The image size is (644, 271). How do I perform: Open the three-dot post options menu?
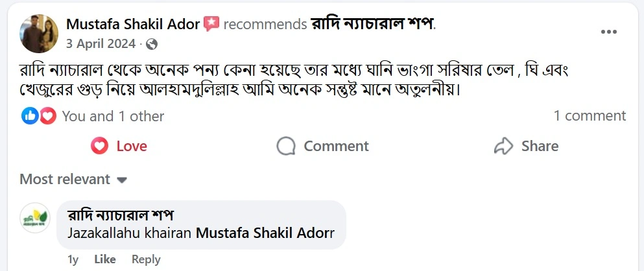(608, 32)
